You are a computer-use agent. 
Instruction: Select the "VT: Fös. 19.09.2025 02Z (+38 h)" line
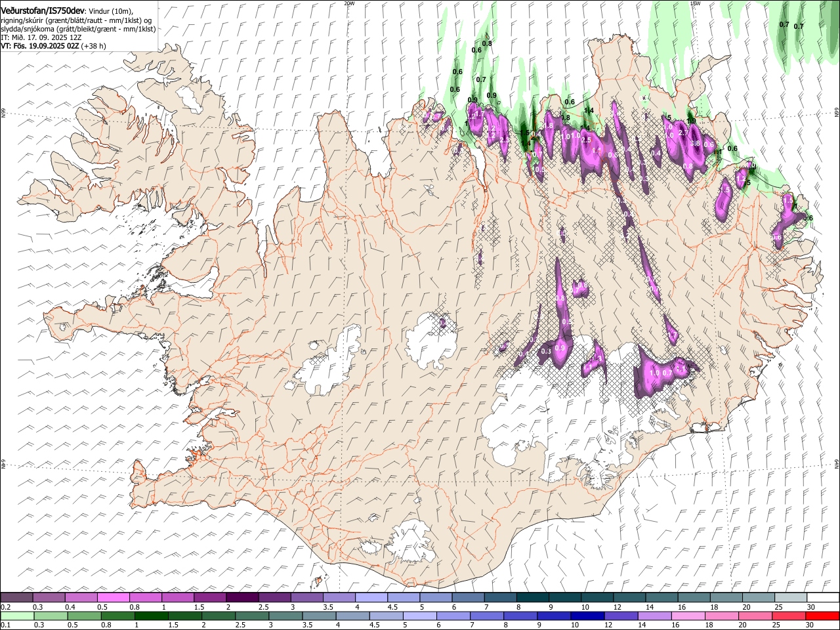(x=53, y=46)
